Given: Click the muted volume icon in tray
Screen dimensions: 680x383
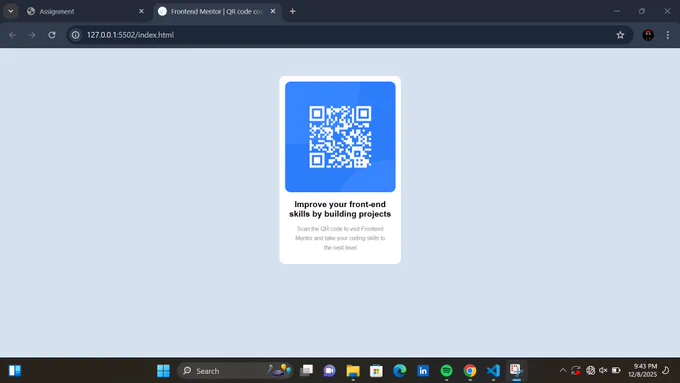Looking at the screenshot, I should point(603,370).
